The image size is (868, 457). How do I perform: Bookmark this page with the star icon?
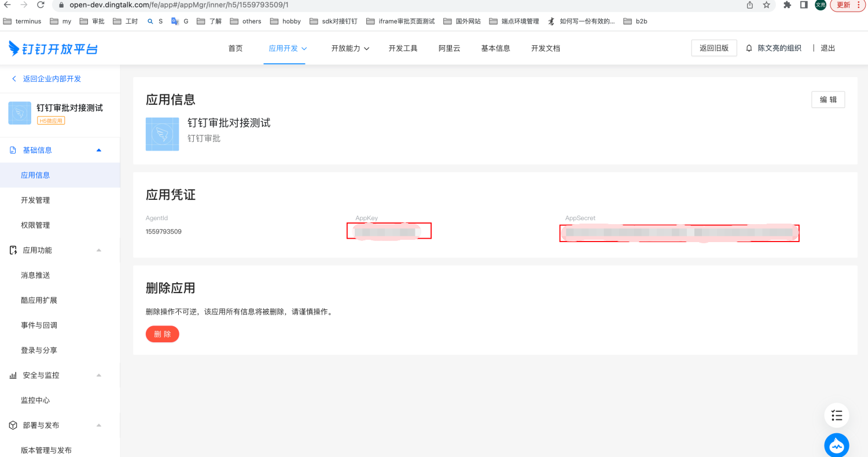[x=767, y=5]
